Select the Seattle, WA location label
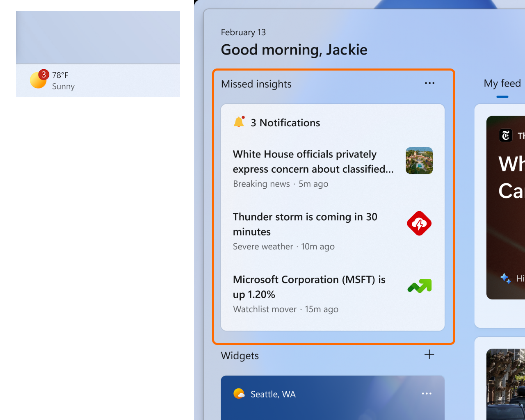The width and height of the screenshot is (525, 420). 273,394
